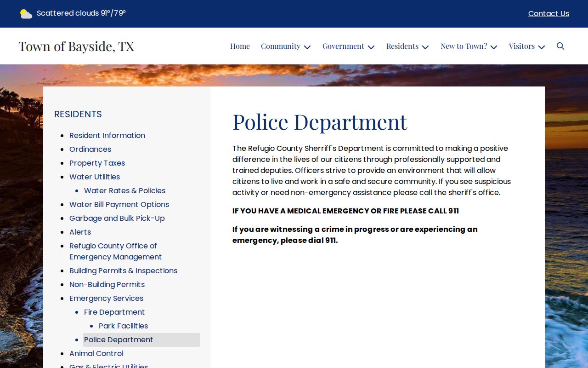588x368 pixels.
Task: Expand the Visitors dropdown chevron
Action: point(542,47)
